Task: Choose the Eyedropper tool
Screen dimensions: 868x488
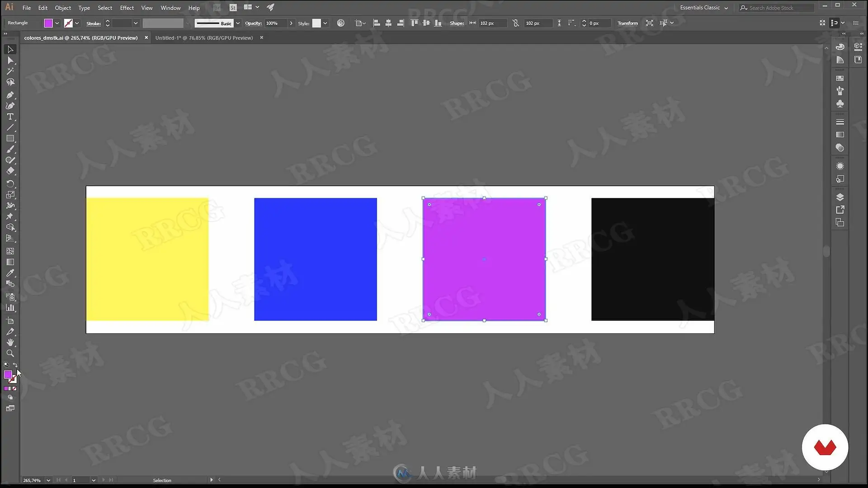Action: 10,273
